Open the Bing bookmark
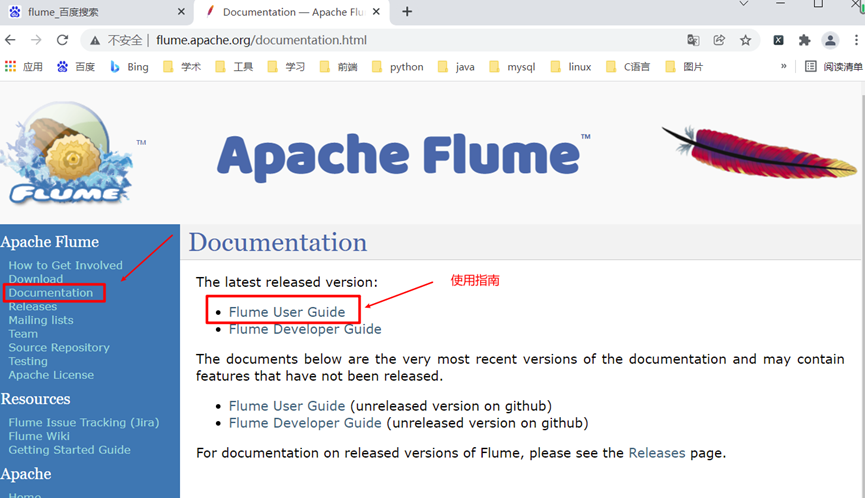Image resolution: width=865 pixels, height=498 pixels. click(x=129, y=67)
